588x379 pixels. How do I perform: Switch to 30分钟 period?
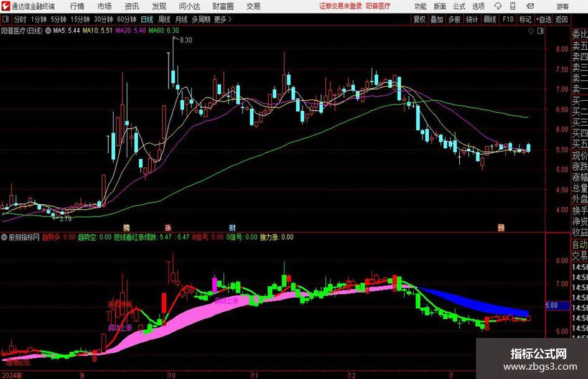point(103,19)
